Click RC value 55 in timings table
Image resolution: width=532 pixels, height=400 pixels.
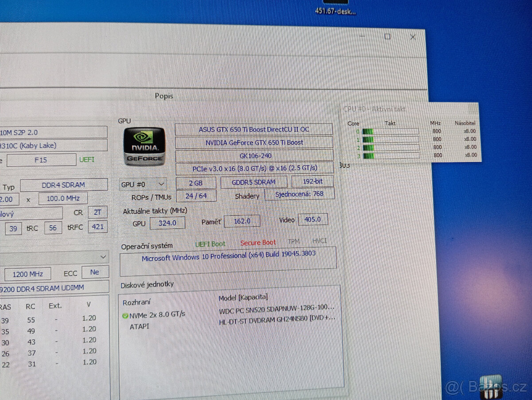pos(31,320)
